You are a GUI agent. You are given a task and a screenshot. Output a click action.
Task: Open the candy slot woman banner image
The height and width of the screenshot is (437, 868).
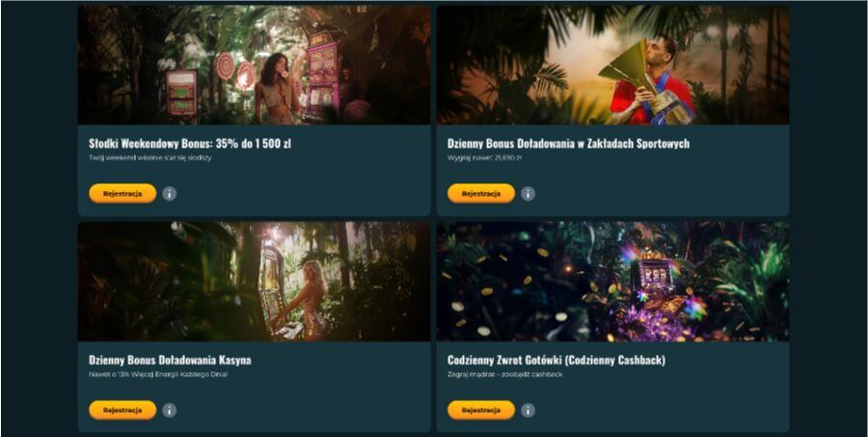point(254,66)
